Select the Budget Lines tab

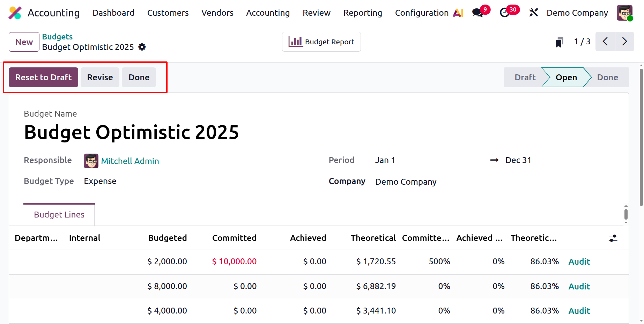[x=59, y=214]
